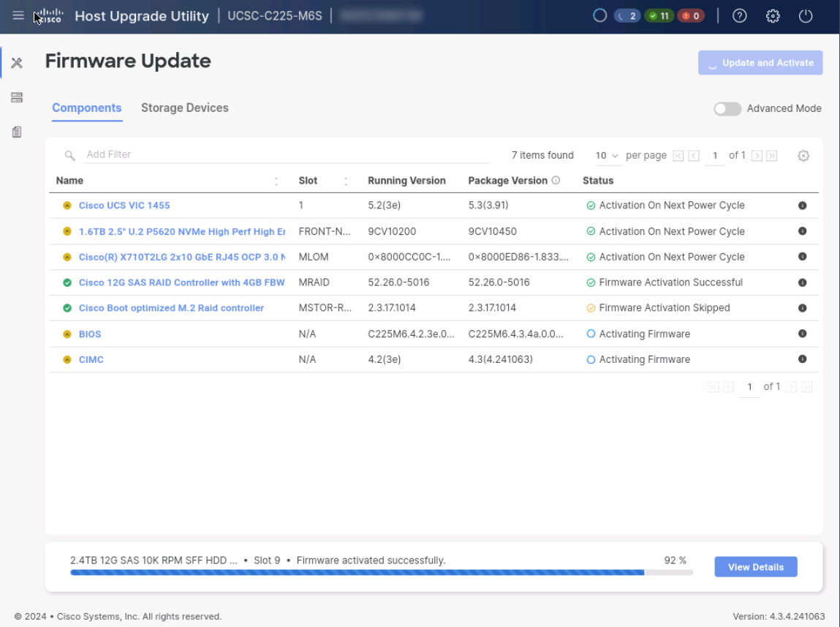This screenshot has width=840, height=627.
Task: Show info for 1.6TB NVMe row
Action: point(802,231)
